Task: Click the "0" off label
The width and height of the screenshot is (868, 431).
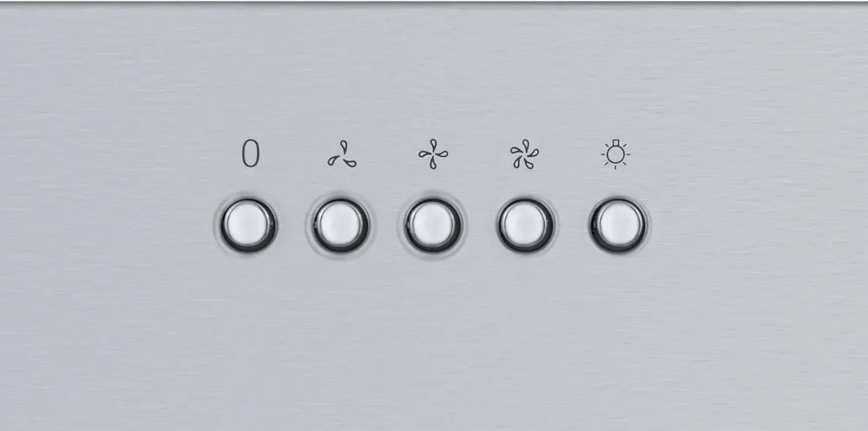Action: pos(250,153)
